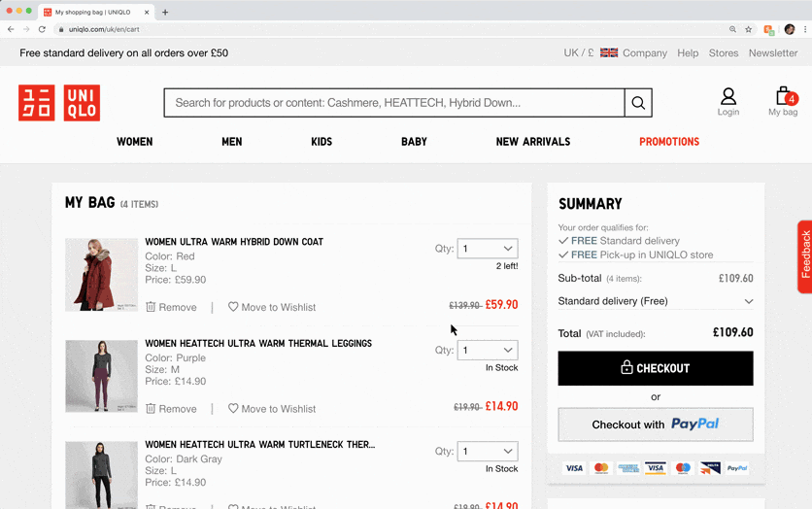The image size is (812, 509).
Task: Bookmark this page with the star icon
Action: pyautogui.click(x=748, y=29)
